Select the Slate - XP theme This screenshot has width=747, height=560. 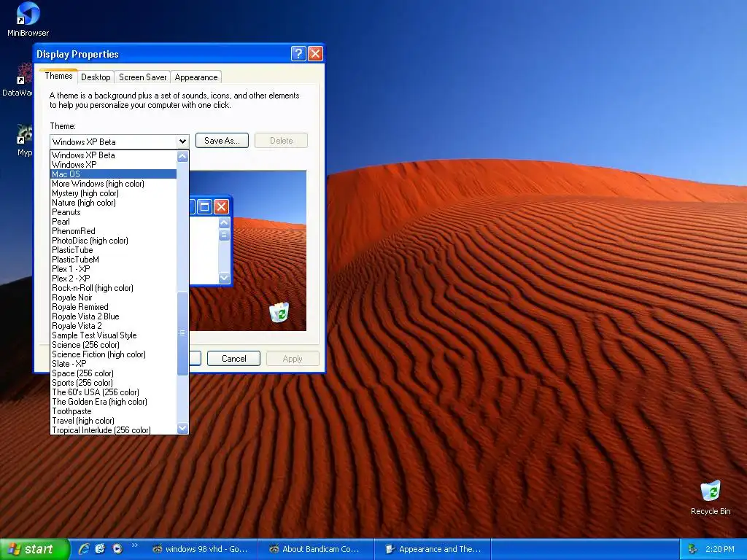coord(113,364)
